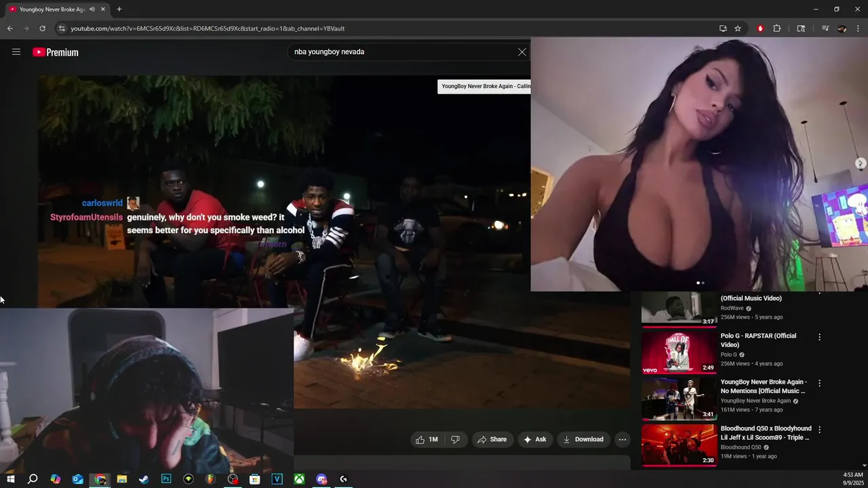
Task: Open Logitech G HUB from taskbar
Action: point(344,479)
